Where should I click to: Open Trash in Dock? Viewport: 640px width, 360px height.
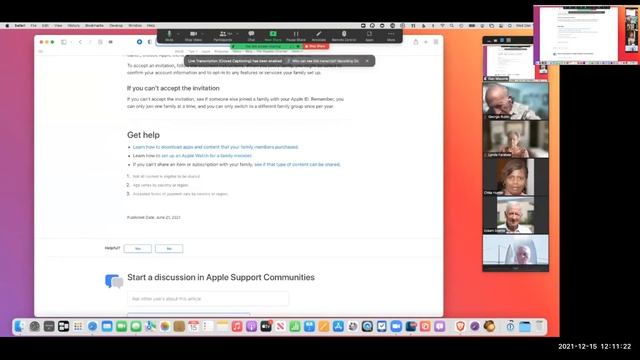[x=540, y=326]
